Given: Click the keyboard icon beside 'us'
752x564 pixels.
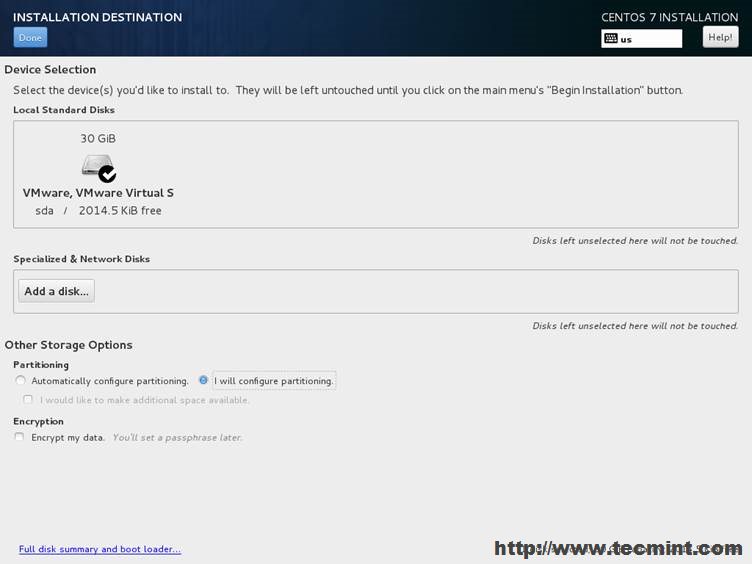Looking at the screenshot, I should [611, 38].
